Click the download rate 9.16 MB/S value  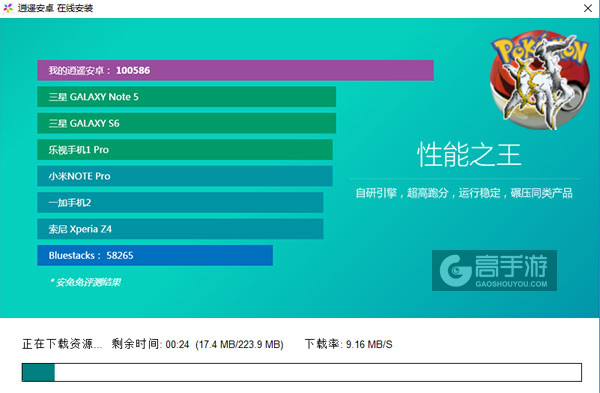(369, 344)
